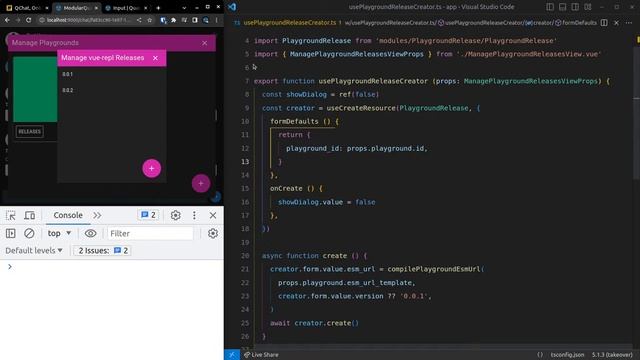
Task: Click the braces language status icon
Action: tap(540, 355)
